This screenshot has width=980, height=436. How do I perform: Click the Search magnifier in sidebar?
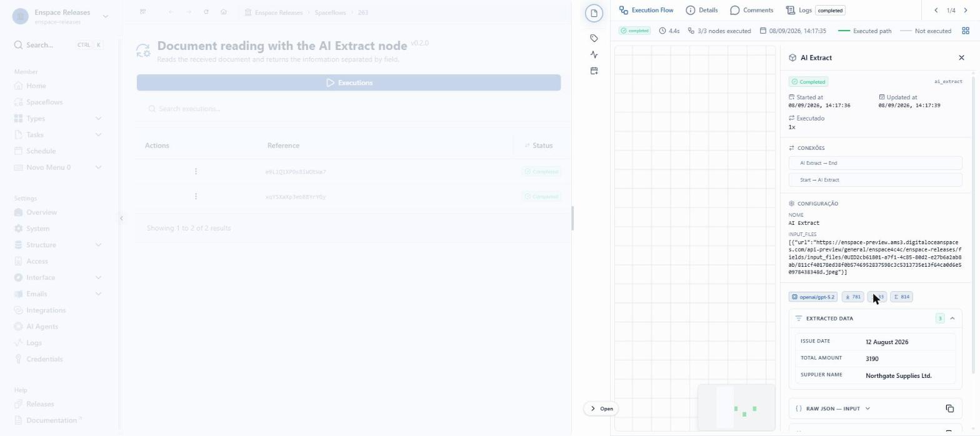tap(18, 45)
